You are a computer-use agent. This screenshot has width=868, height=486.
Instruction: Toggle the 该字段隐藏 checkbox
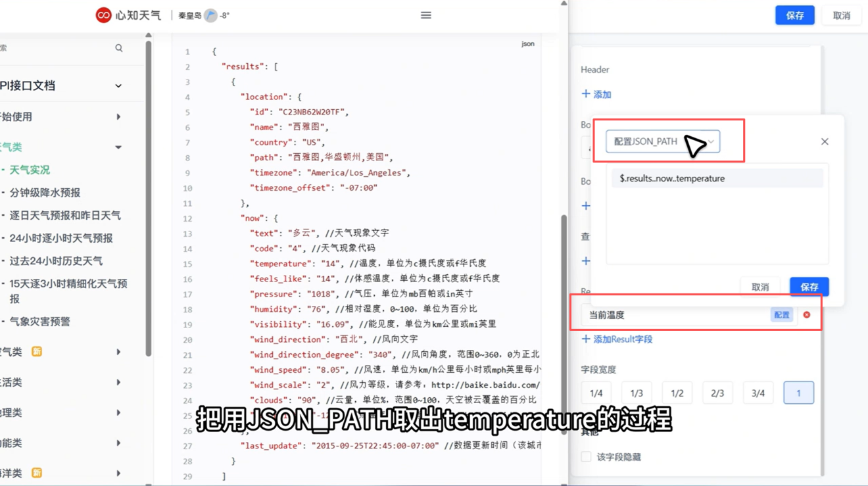click(586, 456)
